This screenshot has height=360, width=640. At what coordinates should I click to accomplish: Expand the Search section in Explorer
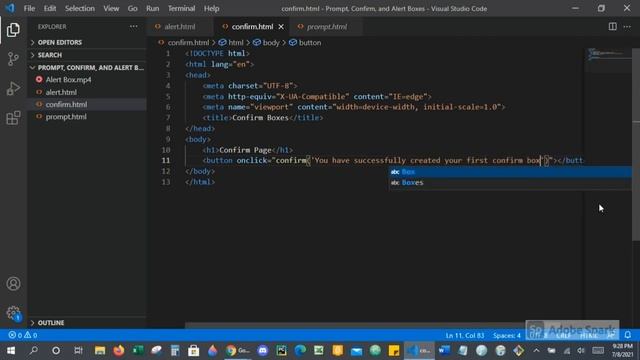(50, 55)
